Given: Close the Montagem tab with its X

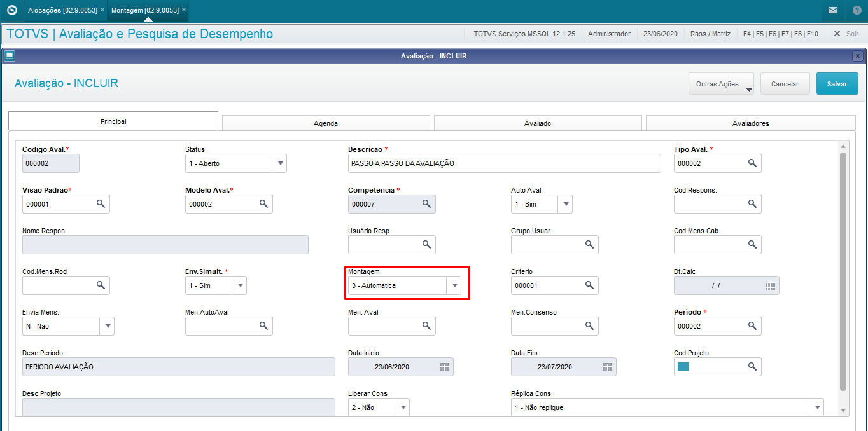Looking at the screenshot, I should click(184, 10).
